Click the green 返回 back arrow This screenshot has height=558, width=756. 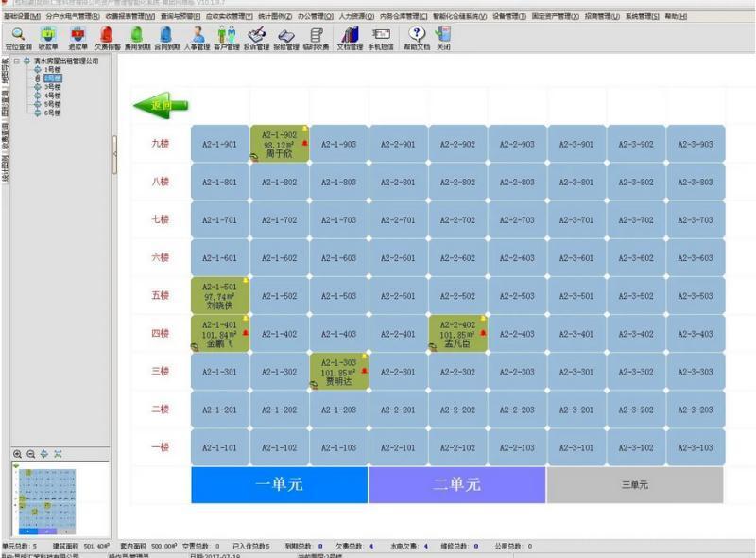tap(161, 105)
